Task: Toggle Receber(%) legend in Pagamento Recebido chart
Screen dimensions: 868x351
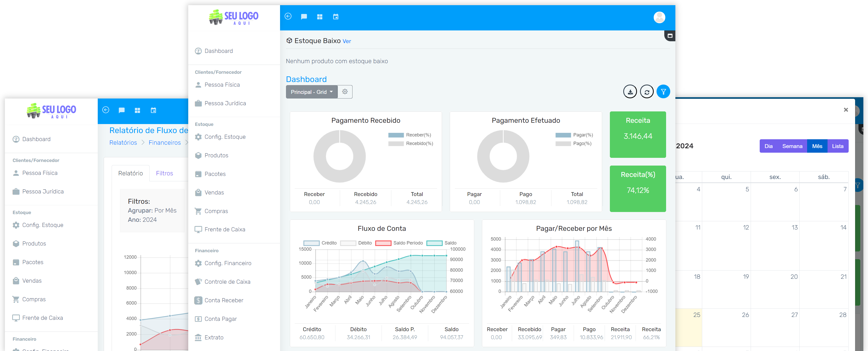Action: pyautogui.click(x=410, y=135)
